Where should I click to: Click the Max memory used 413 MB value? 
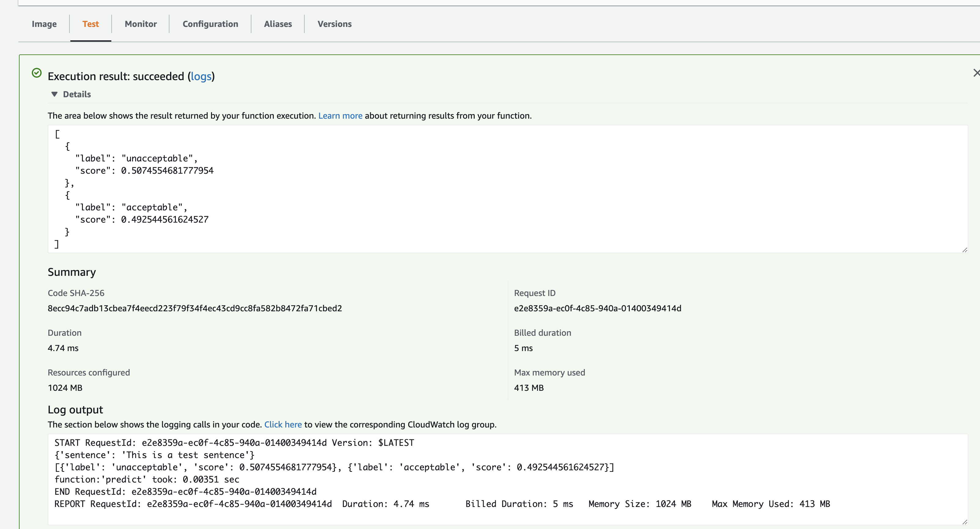(529, 388)
